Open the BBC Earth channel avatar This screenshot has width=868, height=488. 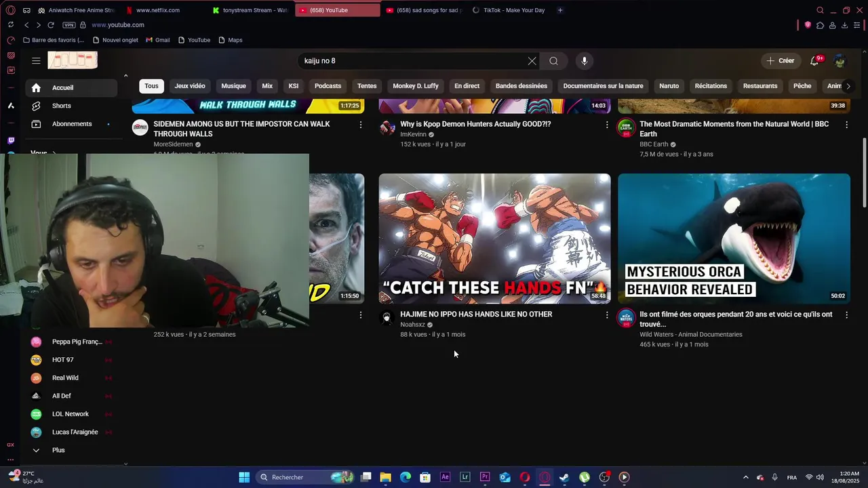coord(626,128)
